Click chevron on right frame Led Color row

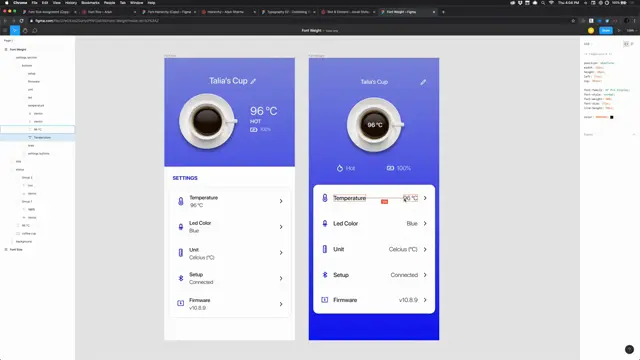click(425, 224)
